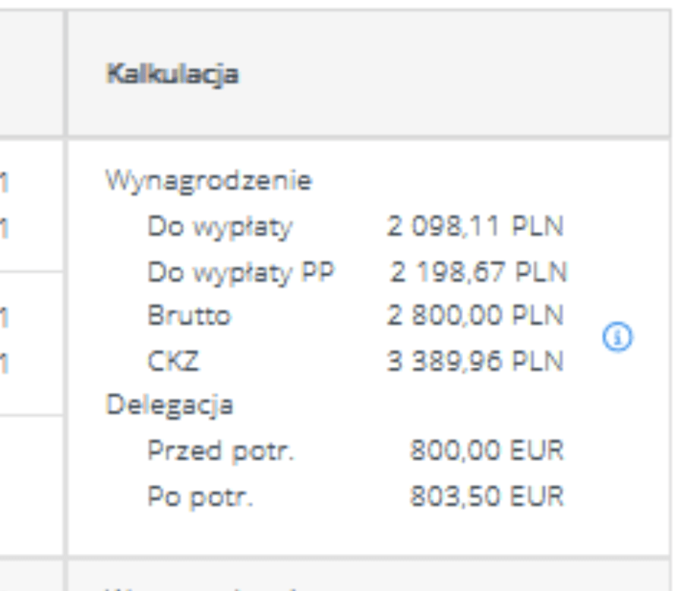Click the Kalkulacja column header

coord(172,74)
